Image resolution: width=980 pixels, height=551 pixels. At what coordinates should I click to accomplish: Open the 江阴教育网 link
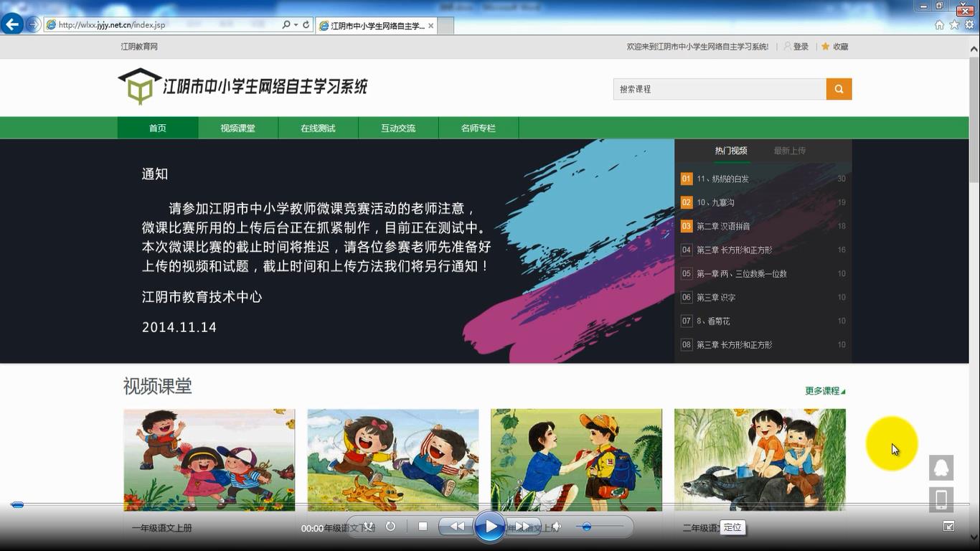pos(139,47)
